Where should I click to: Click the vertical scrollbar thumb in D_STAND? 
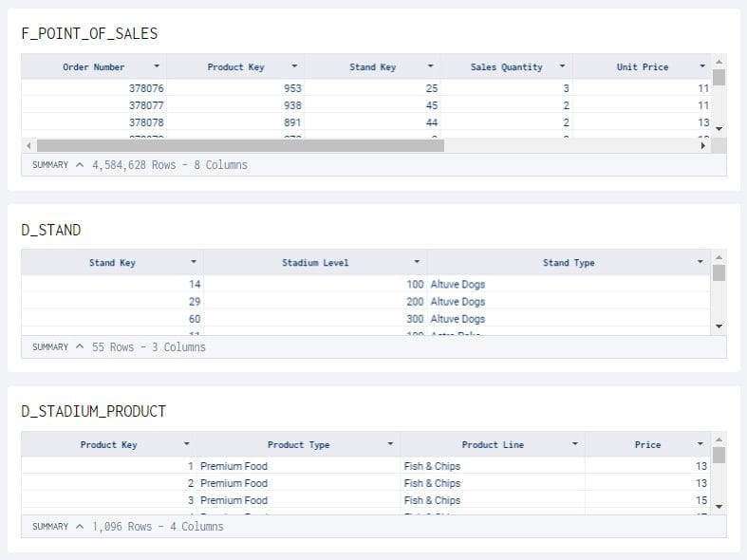coord(719,272)
